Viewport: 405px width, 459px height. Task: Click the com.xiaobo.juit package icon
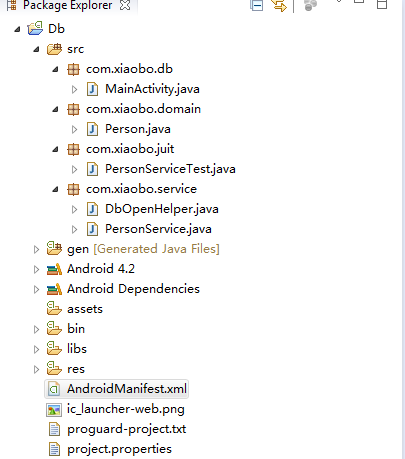73,149
